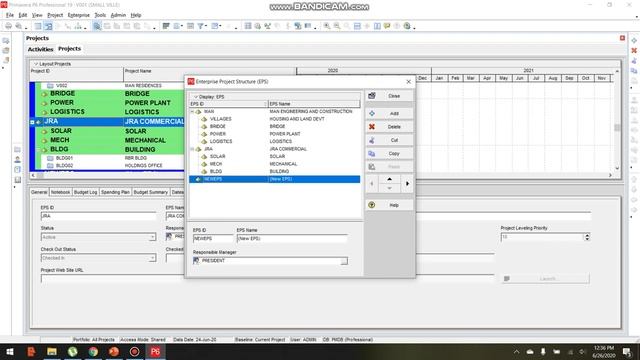This screenshot has height=360, width=640.
Task: Click Cut button in EPS dialog
Action: 389,140
